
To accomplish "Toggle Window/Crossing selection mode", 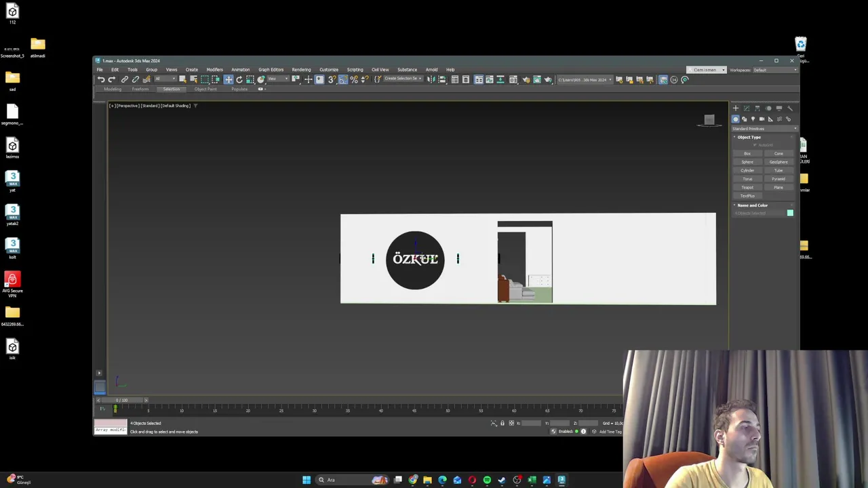I will (216, 79).
